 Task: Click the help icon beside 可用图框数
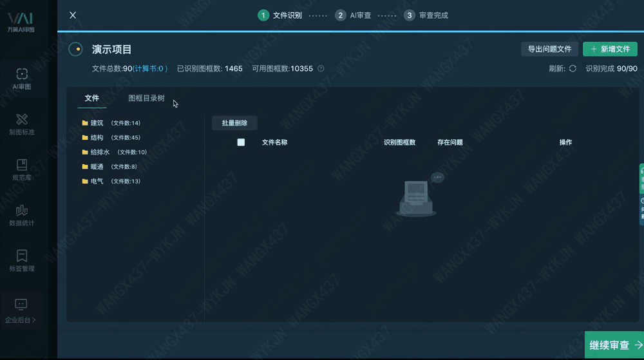pos(321,69)
